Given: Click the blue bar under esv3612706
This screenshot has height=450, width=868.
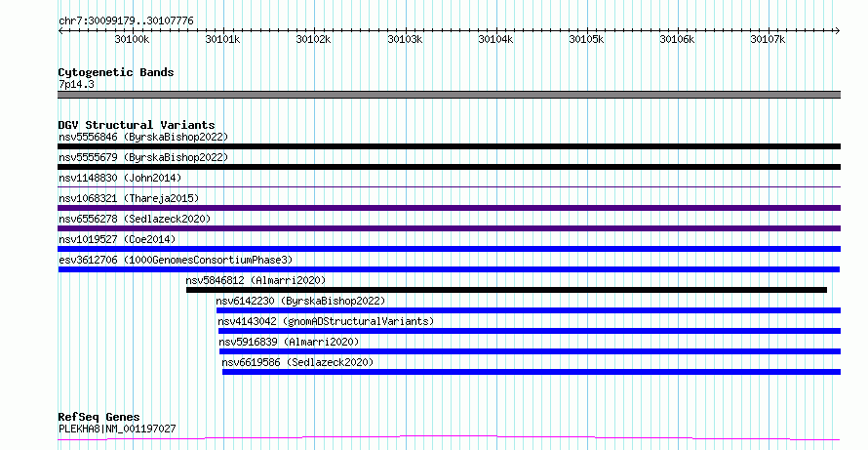Looking at the screenshot, I should [449, 269].
